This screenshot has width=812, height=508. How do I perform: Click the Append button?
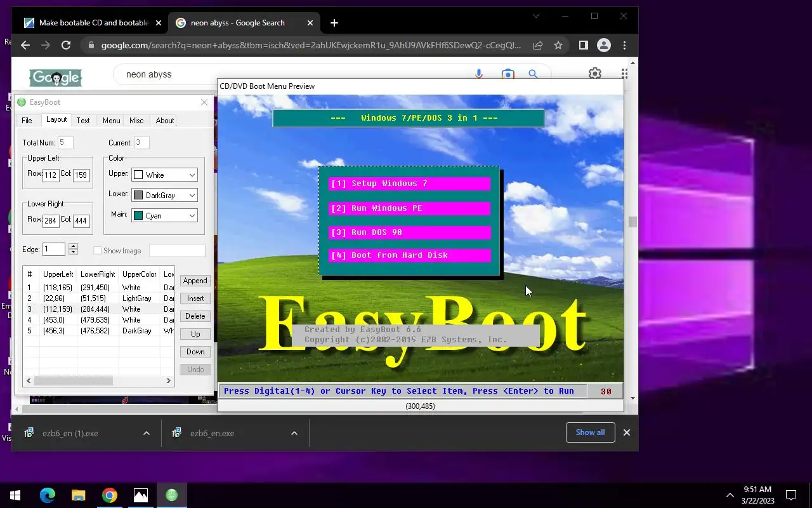point(195,281)
